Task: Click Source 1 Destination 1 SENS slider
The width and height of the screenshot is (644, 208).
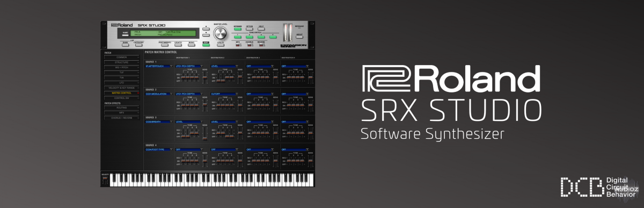Action: tap(205, 77)
